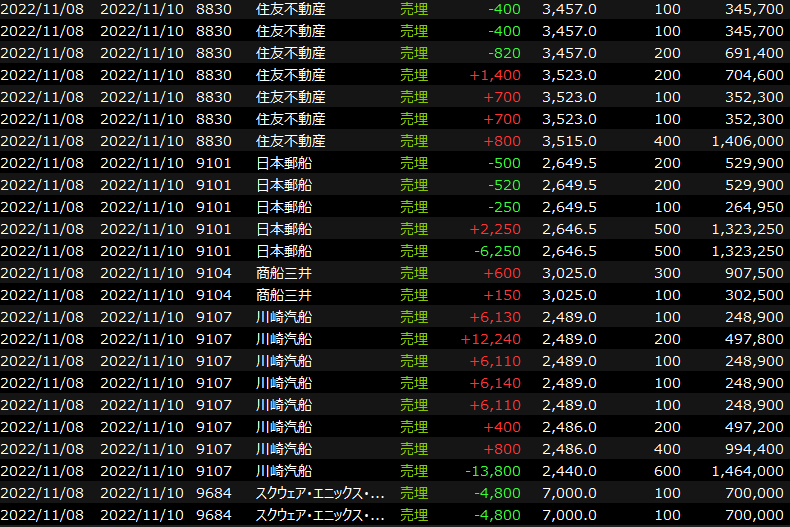Click the 3,515.0 price cell
This screenshot has height=527, width=790.
(x=569, y=141)
